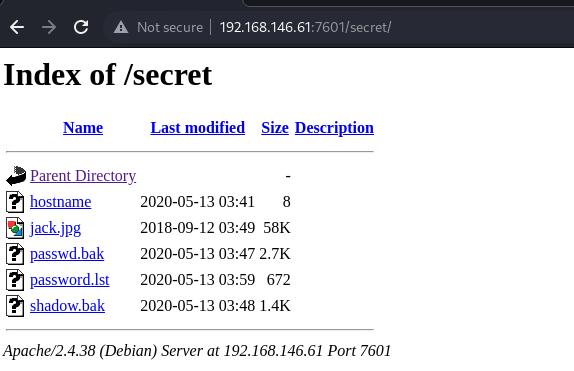Click the unknown-file icon beside hostname
This screenshot has width=574, height=371.
(15, 202)
